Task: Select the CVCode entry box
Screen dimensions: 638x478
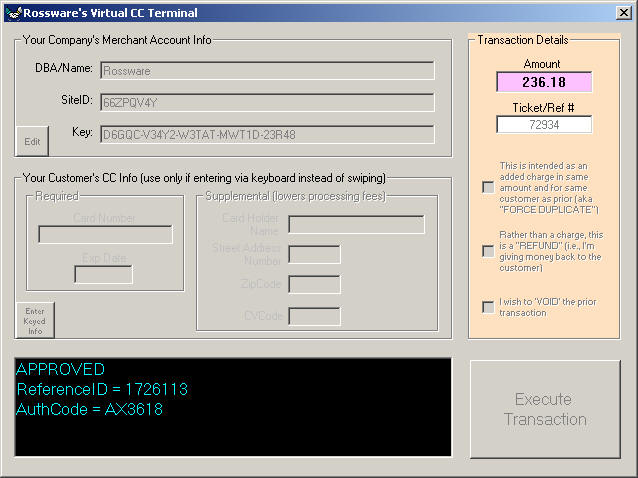Action: [x=314, y=316]
